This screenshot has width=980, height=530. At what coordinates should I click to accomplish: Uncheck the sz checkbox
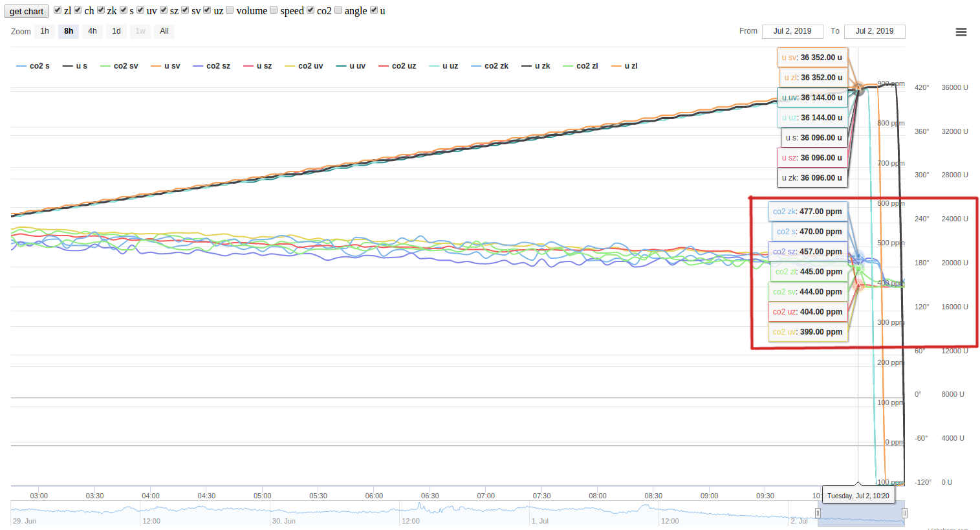click(164, 10)
